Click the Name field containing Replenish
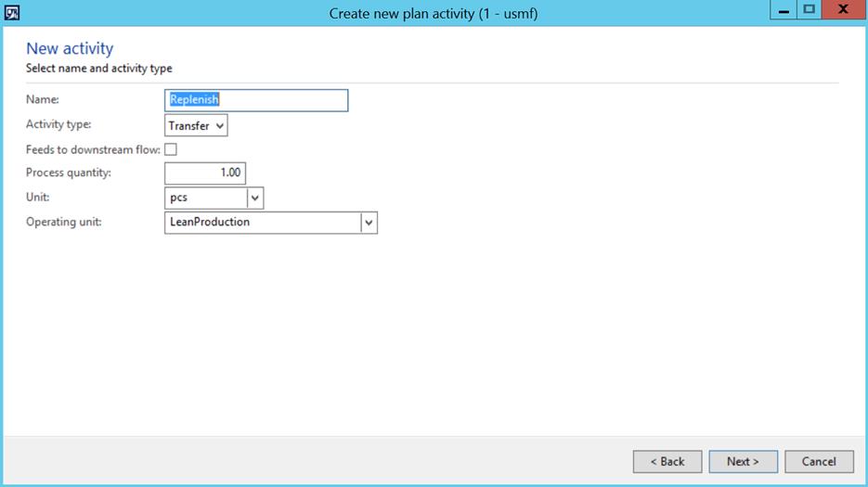 point(256,100)
